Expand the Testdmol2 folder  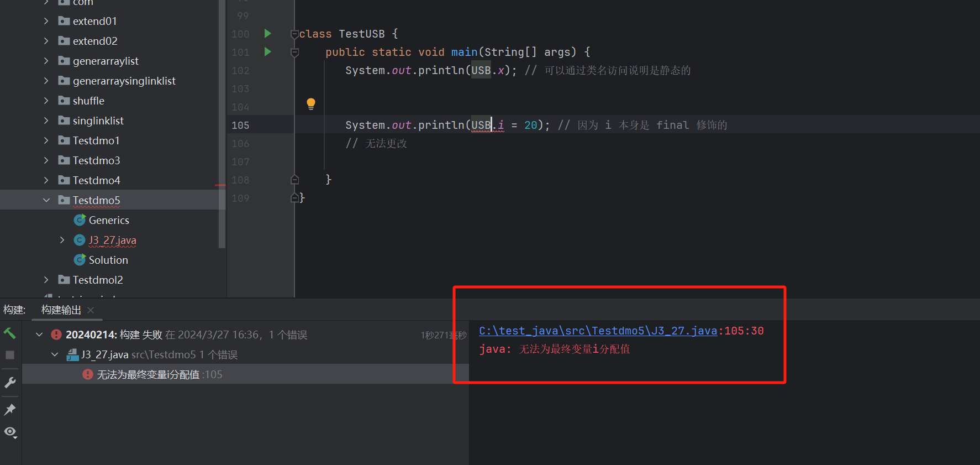(x=46, y=280)
